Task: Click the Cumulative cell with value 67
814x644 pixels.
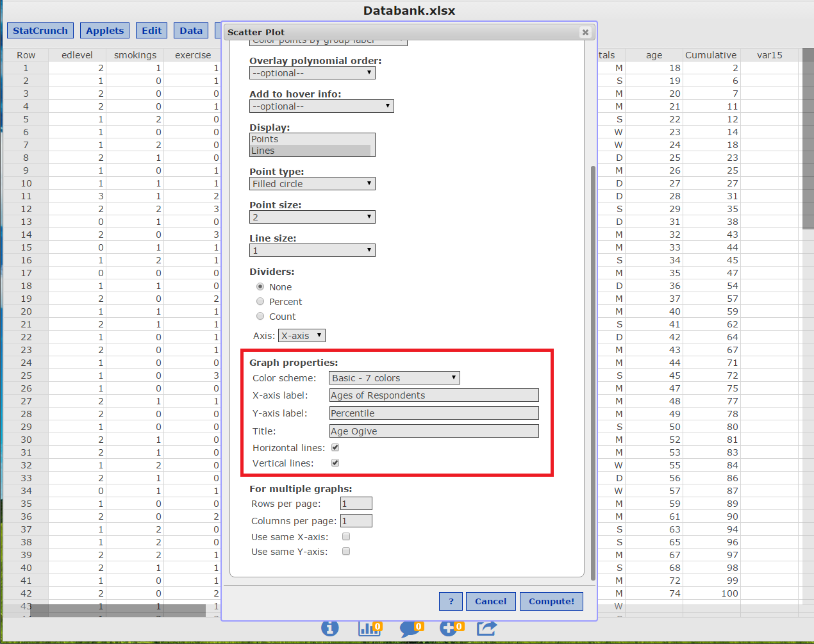Action: (x=711, y=350)
